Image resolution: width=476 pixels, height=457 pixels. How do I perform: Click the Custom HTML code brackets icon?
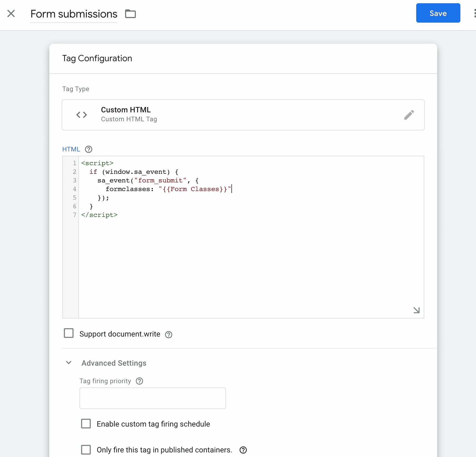coord(82,115)
